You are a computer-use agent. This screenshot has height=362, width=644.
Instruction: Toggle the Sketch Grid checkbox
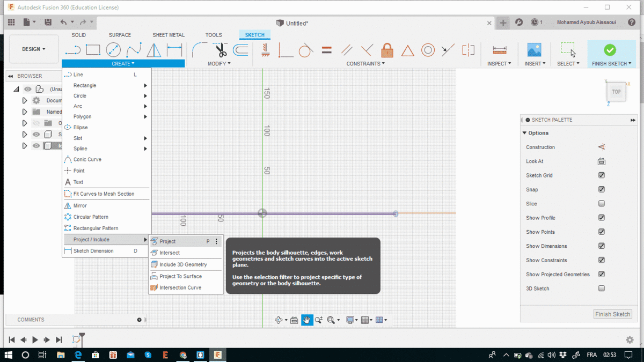(602, 175)
